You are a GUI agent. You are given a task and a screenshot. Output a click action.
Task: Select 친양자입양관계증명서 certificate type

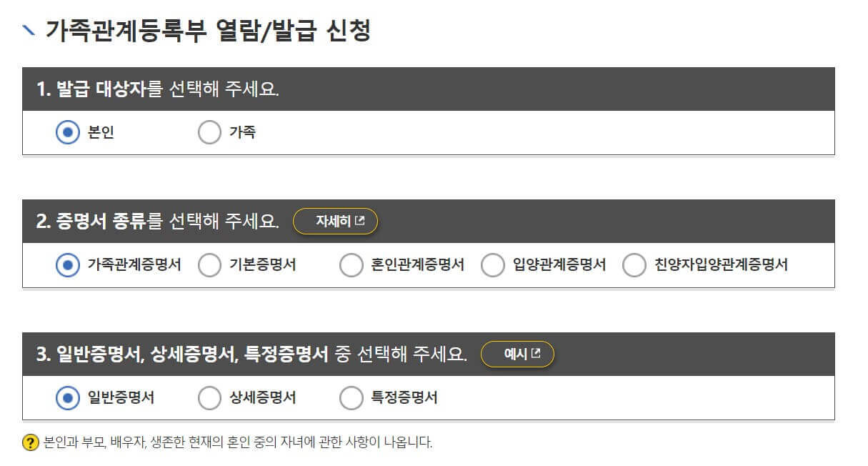point(634,265)
